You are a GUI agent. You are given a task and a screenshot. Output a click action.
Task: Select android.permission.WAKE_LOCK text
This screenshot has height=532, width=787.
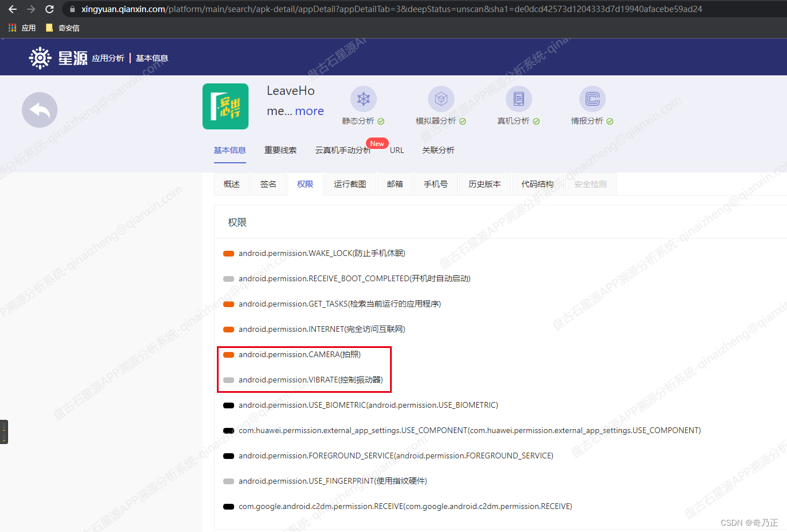pyautogui.click(x=322, y=253)
